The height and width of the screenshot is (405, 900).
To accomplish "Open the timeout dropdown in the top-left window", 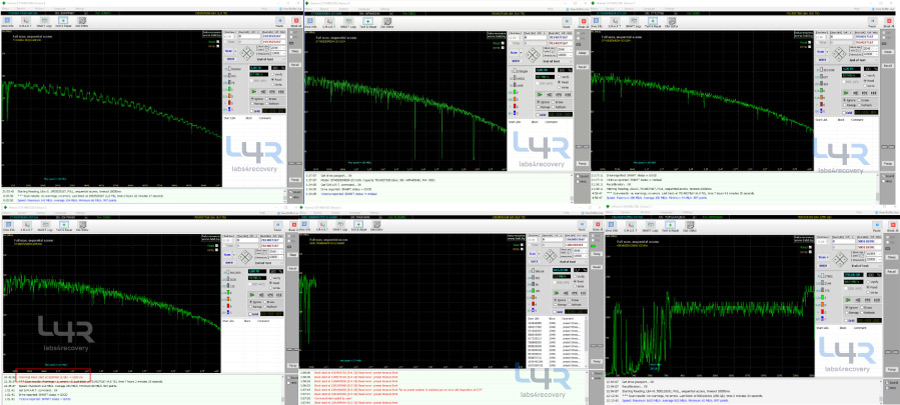I will click(278, 53).
